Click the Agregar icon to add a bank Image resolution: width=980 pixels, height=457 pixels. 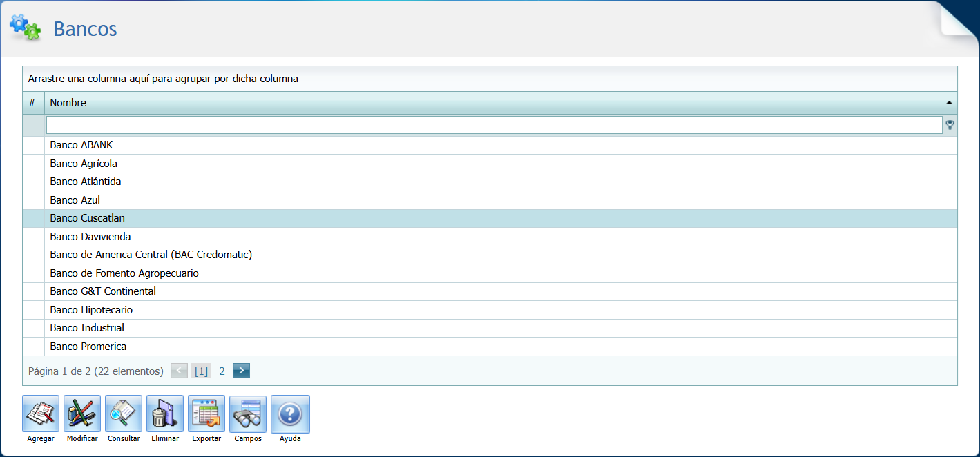pyautogui.click(x=41, y=414)
